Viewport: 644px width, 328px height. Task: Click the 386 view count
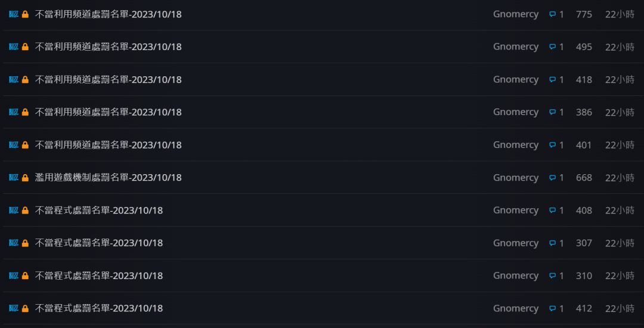click(584, 112)
